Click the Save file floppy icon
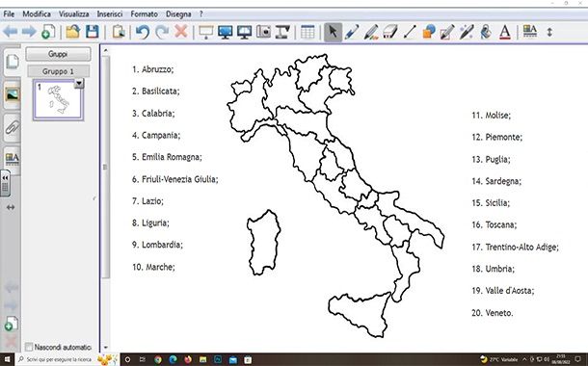 click(x=93, y=32)
